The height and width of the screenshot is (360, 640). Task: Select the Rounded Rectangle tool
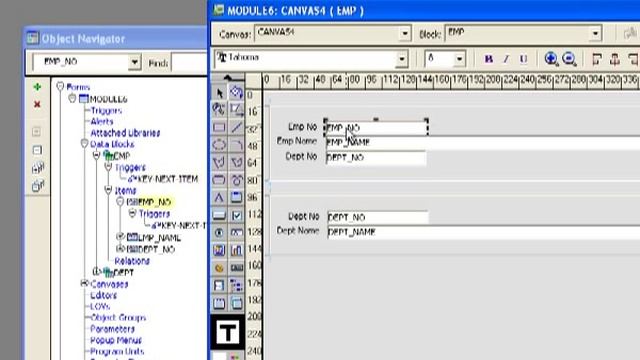(219, 180)
